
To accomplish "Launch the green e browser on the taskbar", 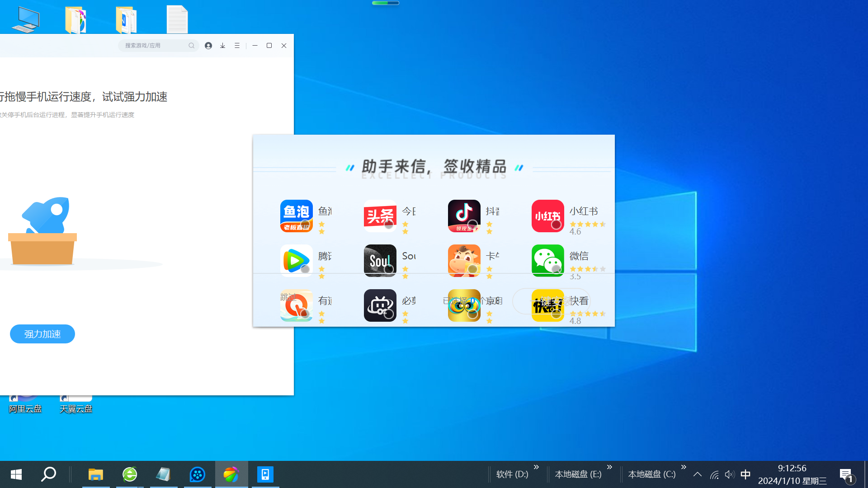I will (130, 474).
